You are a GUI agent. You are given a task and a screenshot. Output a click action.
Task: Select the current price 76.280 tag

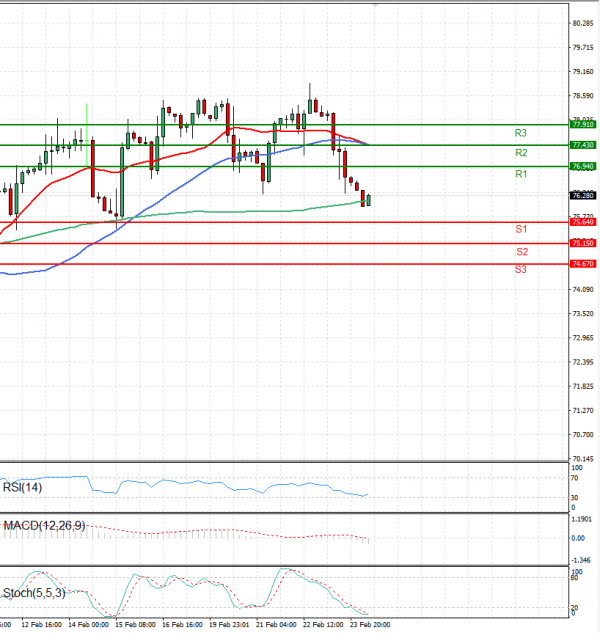point(583,195)
